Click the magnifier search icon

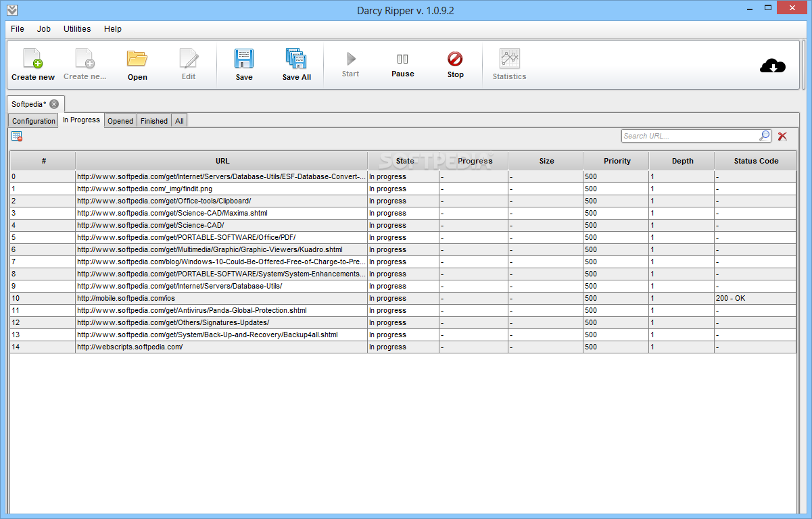[764, 136]
